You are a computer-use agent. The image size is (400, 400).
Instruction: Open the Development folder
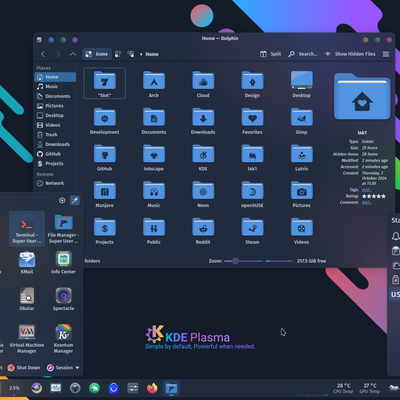(104, 120)
